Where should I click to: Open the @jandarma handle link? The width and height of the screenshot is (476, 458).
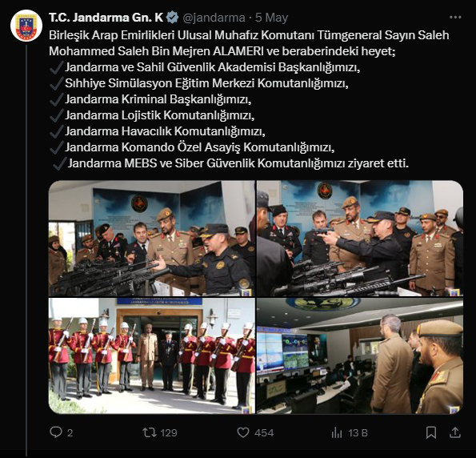pyautogui.click(x=214, y=18)
